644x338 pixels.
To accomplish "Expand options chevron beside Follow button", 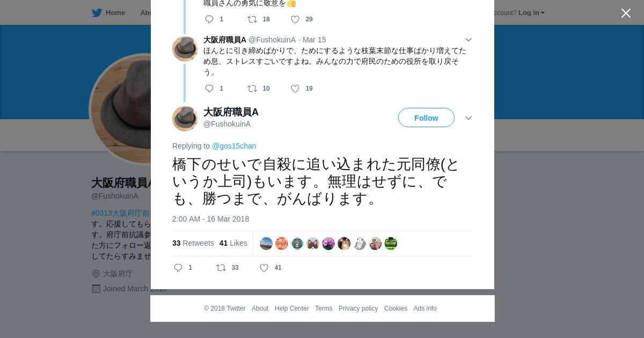I will tap(469, 118).
